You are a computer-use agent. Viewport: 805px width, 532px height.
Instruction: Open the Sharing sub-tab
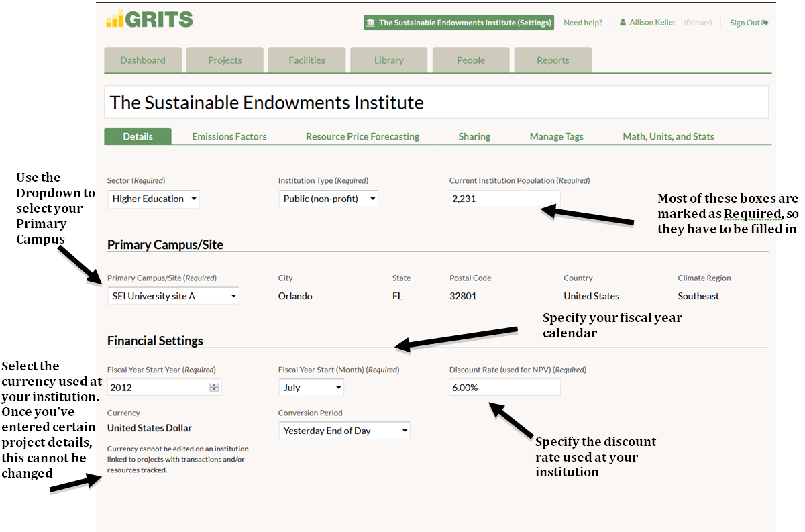474,136
